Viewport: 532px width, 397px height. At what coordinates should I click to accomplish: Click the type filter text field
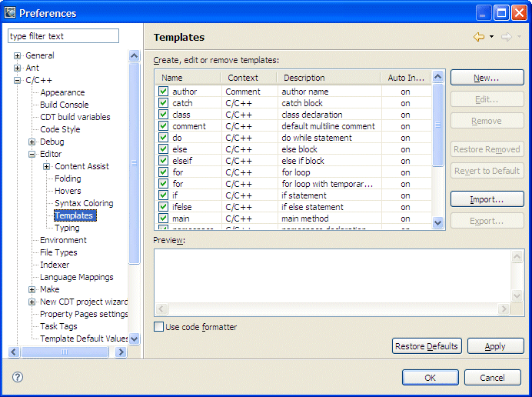point(63,36)
